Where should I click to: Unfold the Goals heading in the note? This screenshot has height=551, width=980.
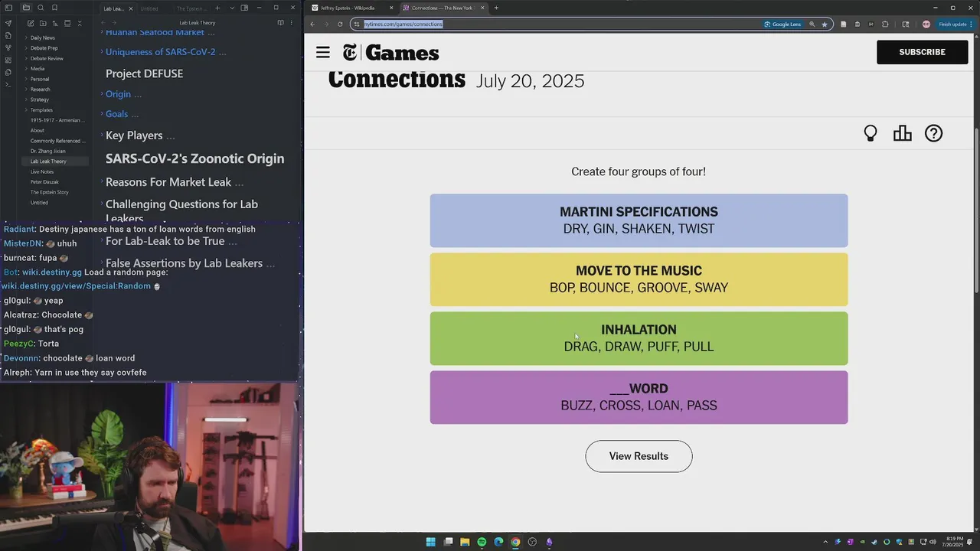[x=101, y=114]
